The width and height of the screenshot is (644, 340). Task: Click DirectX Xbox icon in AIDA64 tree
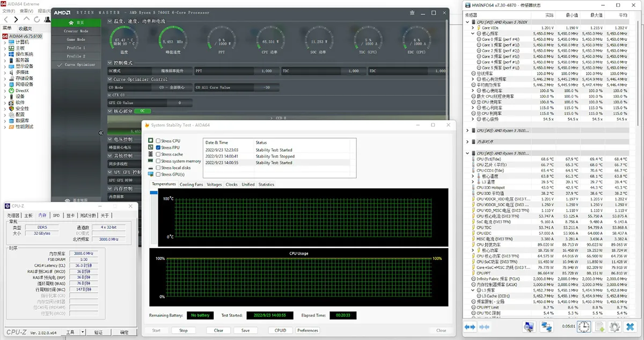click(11, 90)
